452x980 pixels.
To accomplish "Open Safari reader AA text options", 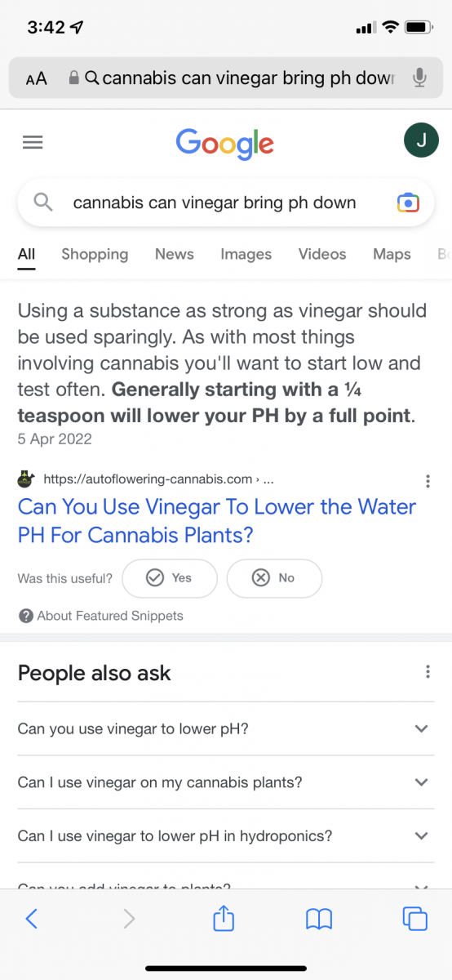I will pyautogui.click(x=37, y=78).
